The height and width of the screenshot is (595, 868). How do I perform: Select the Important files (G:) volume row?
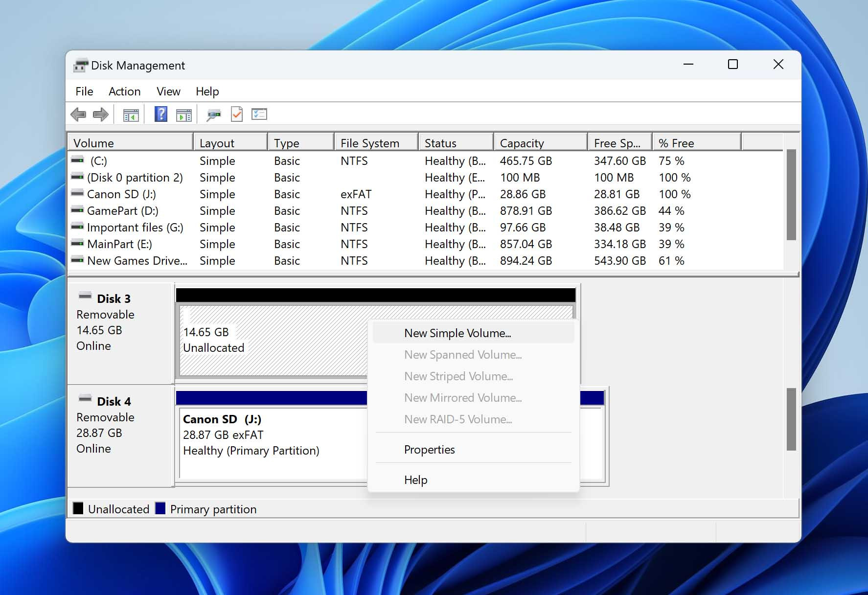[x=425, y=228]
